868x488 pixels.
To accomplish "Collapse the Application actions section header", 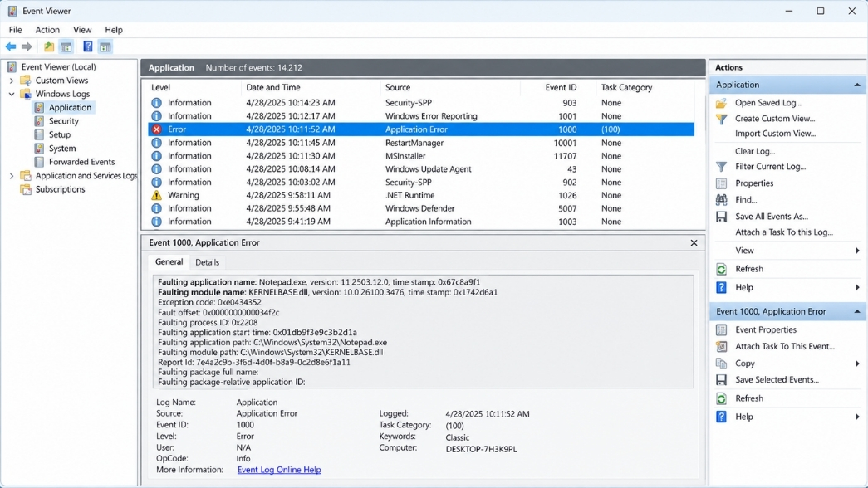I will (857, 85).
